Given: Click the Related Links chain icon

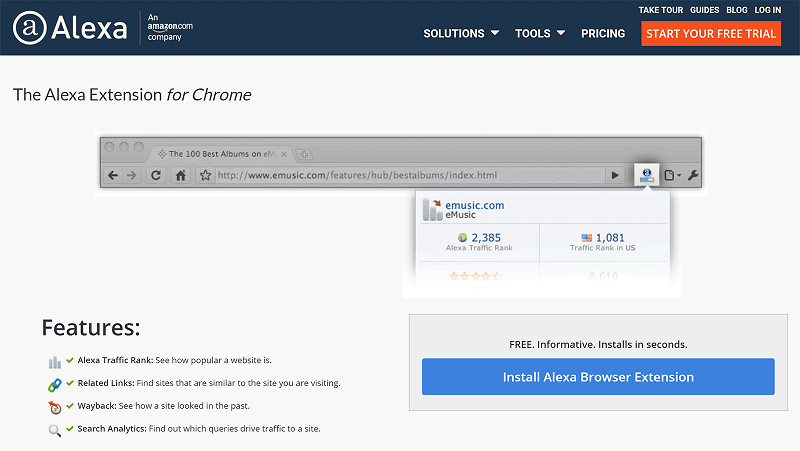Looking at the screenshot, I should [55, 385].
